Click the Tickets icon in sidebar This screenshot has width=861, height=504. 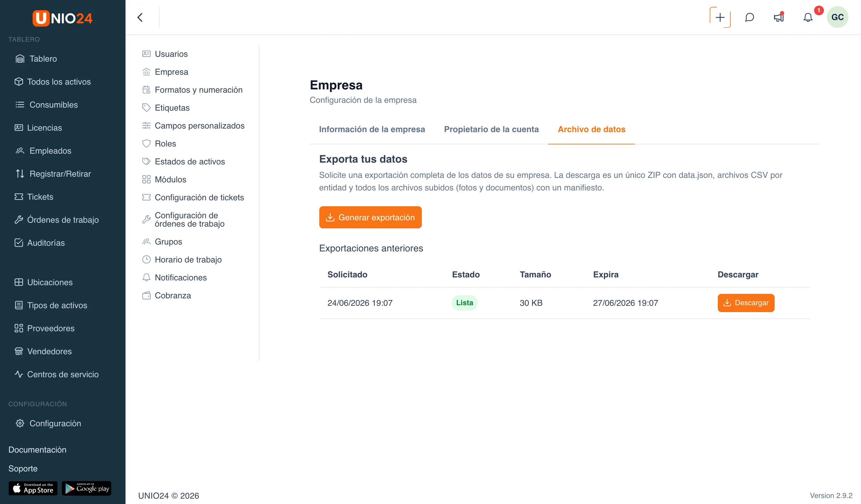coord(19,197)
